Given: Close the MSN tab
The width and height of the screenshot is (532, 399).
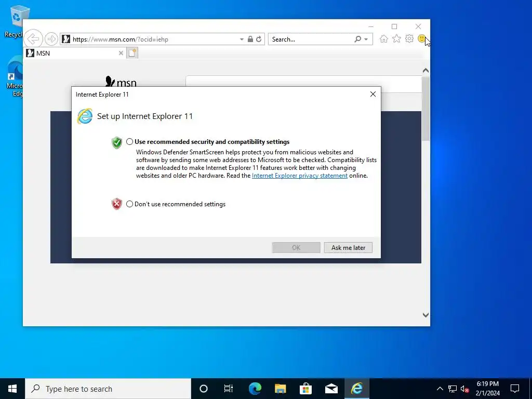Looking at the screenshot, I should [121, 53].
